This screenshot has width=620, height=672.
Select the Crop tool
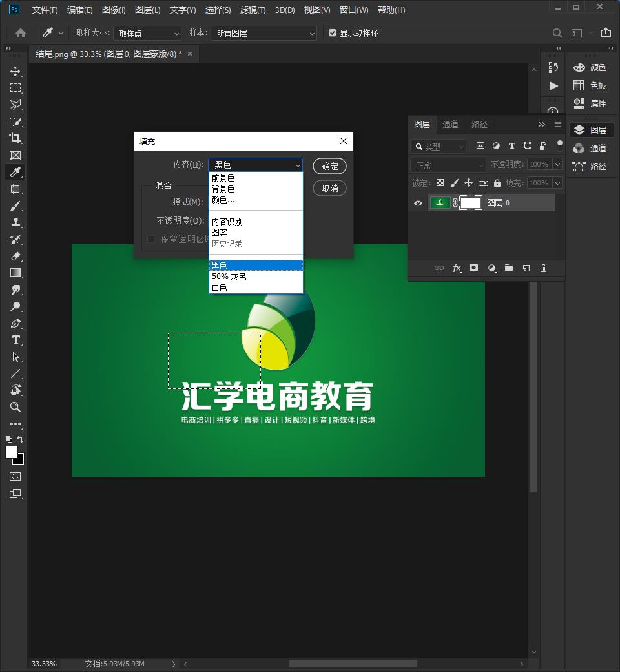15,138
